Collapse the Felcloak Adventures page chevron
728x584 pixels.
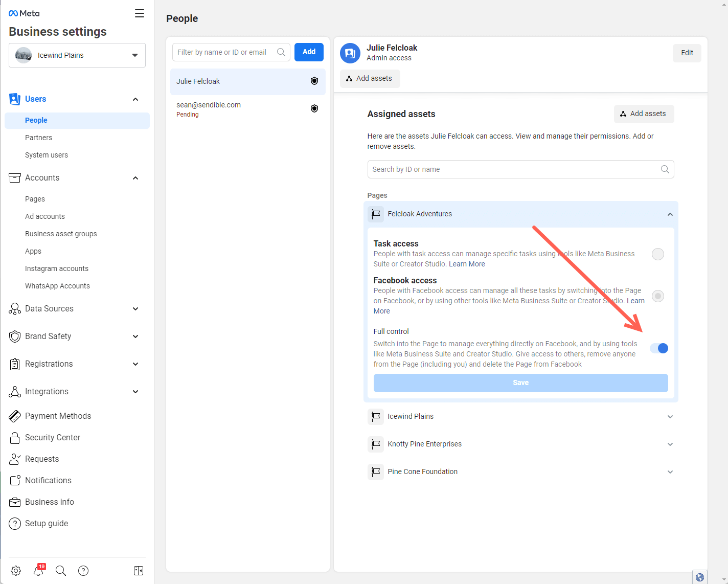(670, 214)
